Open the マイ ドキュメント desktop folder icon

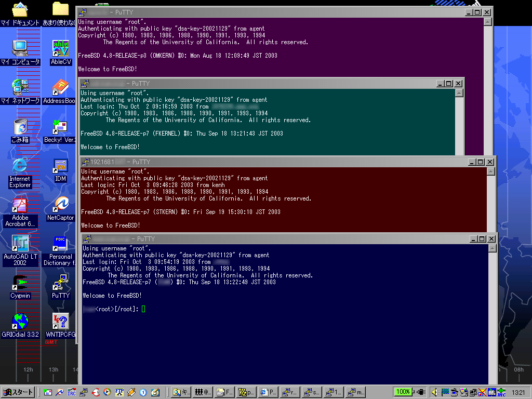click(20, 9)
